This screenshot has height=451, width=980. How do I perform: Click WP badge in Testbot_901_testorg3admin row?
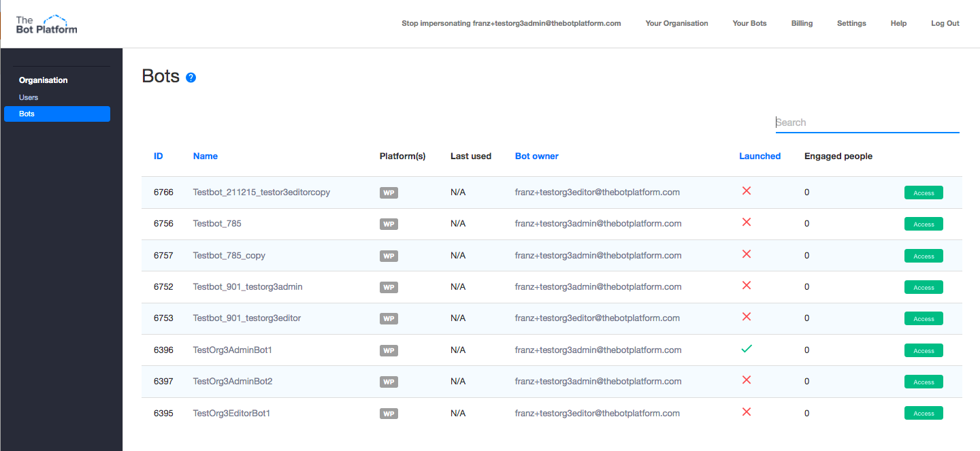coord(389,288)
